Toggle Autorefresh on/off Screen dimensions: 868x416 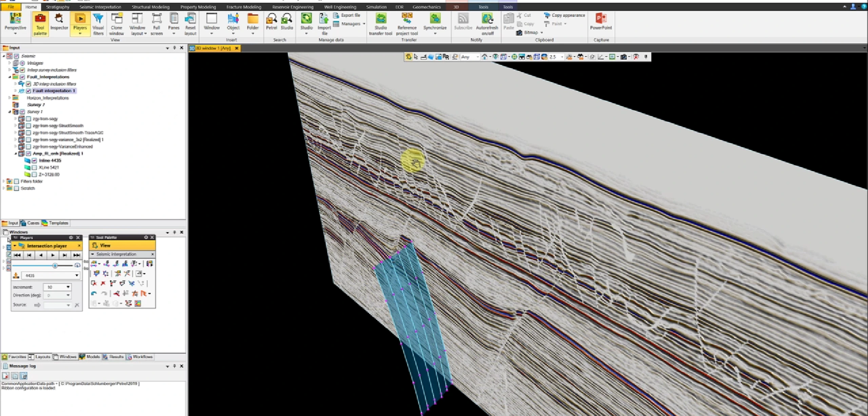tap(487, 24)
